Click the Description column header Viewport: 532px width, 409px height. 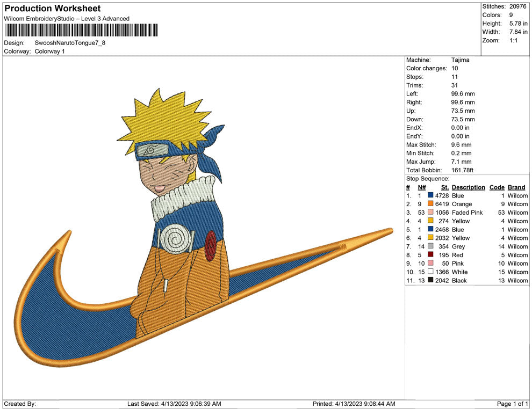468,187
